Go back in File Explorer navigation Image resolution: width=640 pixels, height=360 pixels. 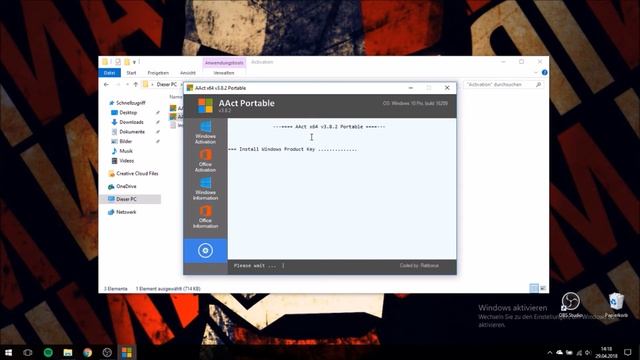pyautogui.click(x=107, y=84)
